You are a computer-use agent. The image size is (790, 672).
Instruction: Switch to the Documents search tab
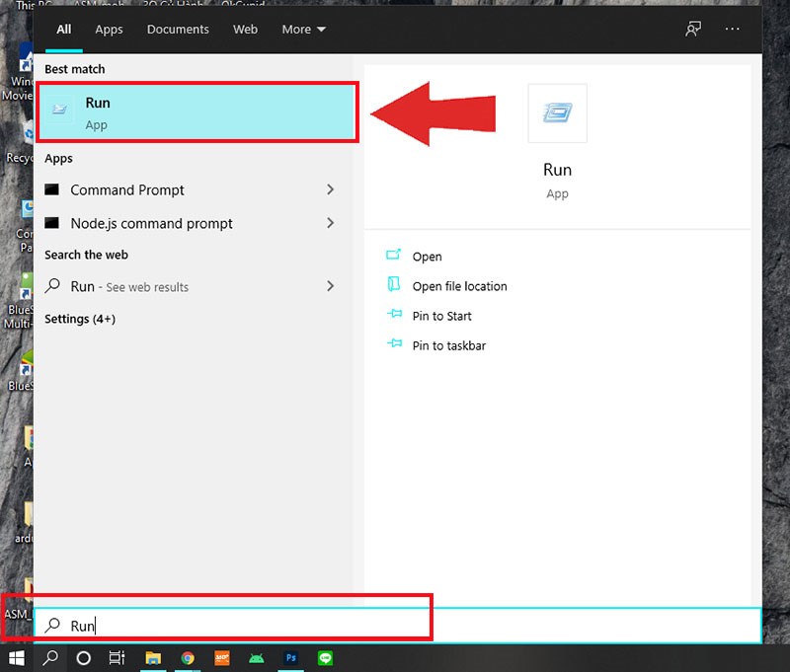click(x=178, y=30)
